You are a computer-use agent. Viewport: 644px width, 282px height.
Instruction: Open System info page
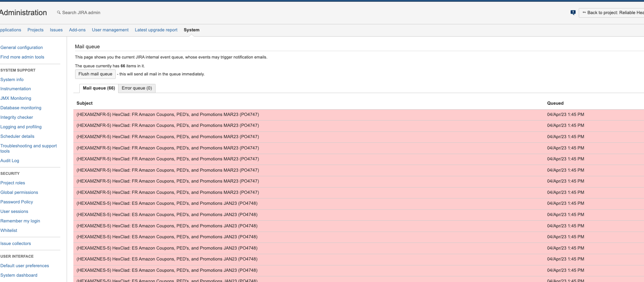pyautogui.click(x=12, y=80)
